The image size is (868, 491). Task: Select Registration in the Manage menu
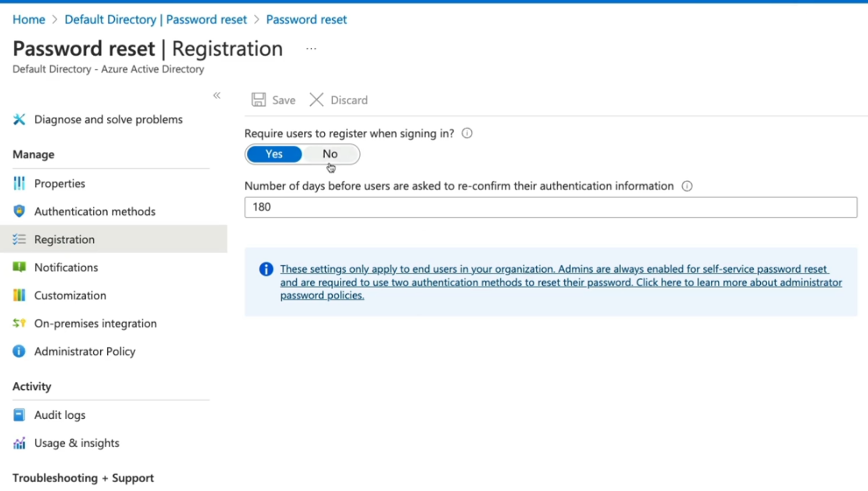[x=64, y=239]
